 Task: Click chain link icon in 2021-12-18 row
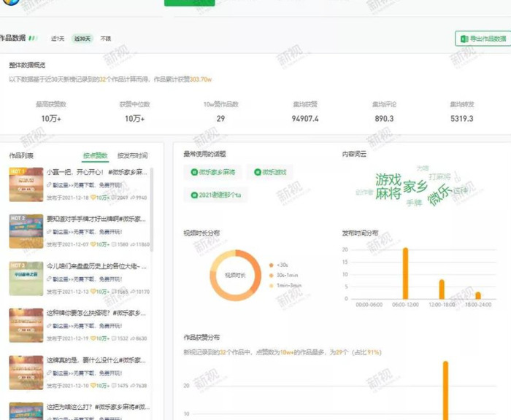[49, 185]
